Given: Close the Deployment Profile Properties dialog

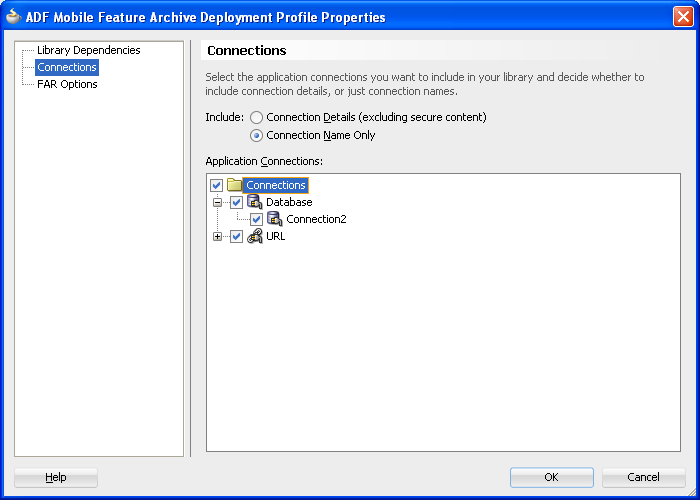Looking at the screenshot, I should [683, 17].
